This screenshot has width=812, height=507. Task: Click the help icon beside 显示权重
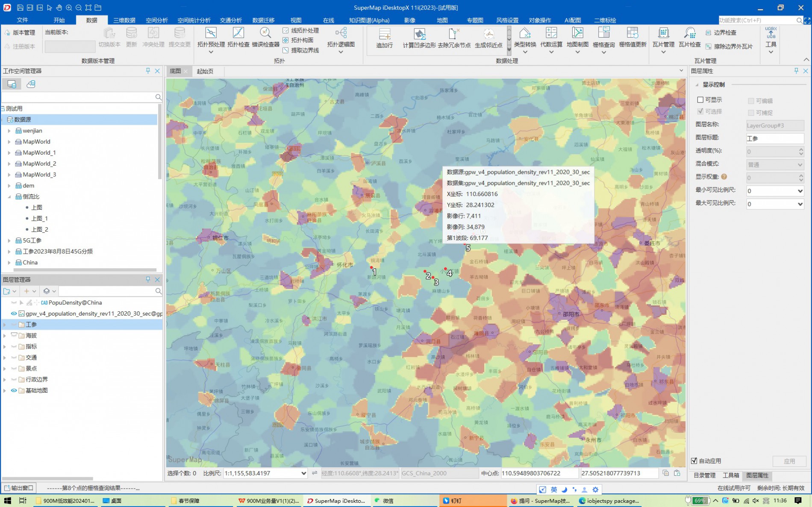coord(724,176)
